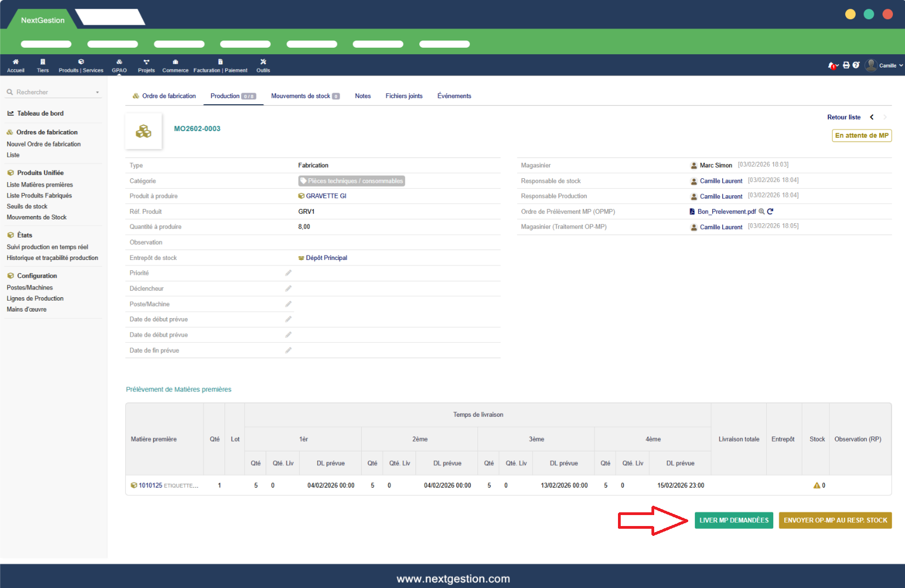Go to previous record with left chevron
Screen dimensions: 905x588
click(x=872, y=117)
